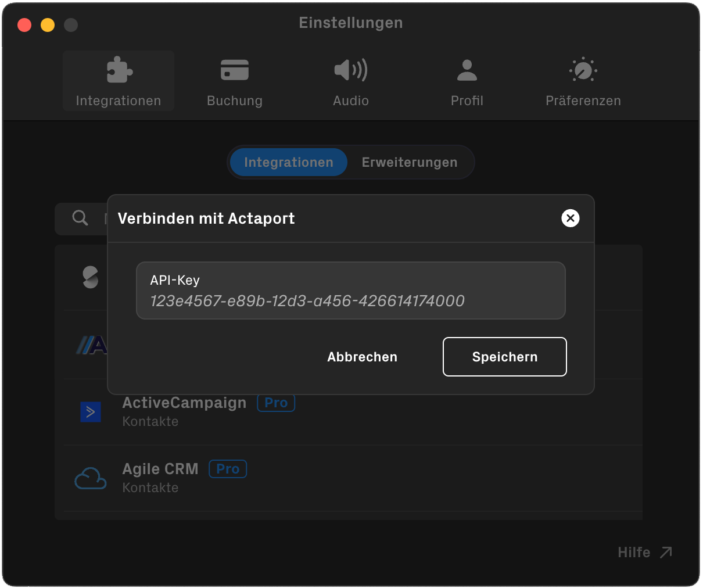This screenshot has width=703, height=588.
Task: Open the Buchung payment card icon
Action: (x=235, y=69)
